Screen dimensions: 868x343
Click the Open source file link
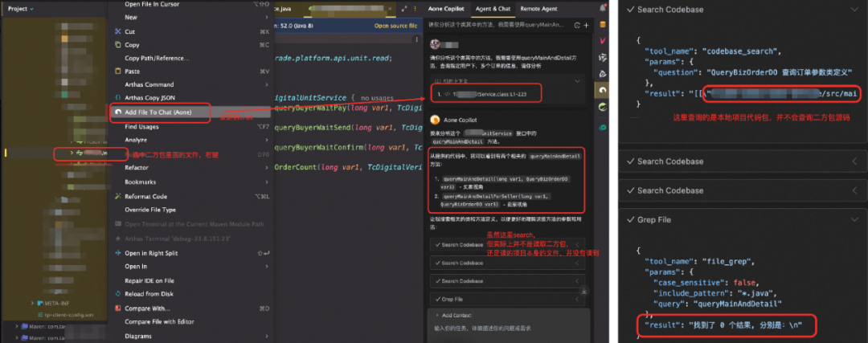[x=396, y=26]
